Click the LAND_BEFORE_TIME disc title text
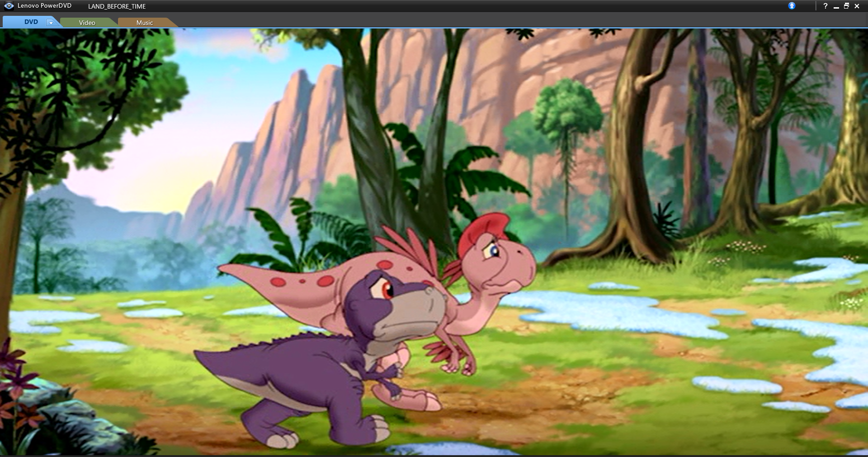The height and width of the screenshot is (457, 868). [117, 6]
